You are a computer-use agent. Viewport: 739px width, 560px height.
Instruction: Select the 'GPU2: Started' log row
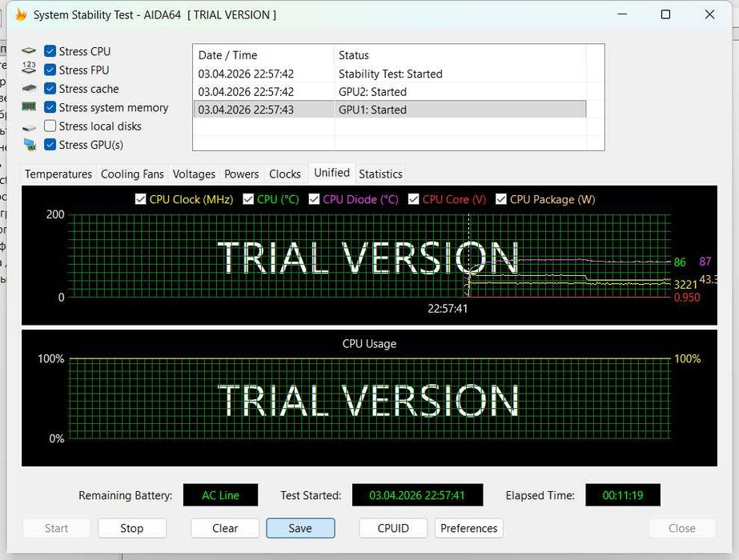(x=390, y=92)
